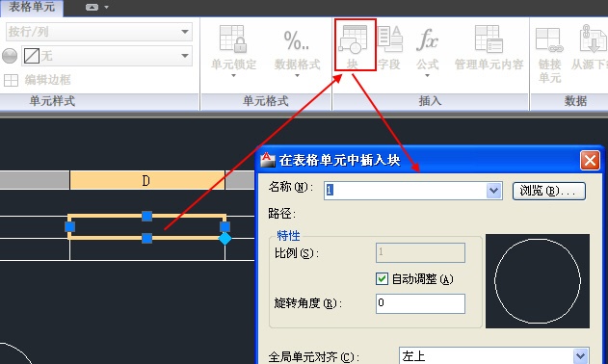Click the round background fill sphere icon
This screenshot has height=364, width=608.
click(10, 56)
